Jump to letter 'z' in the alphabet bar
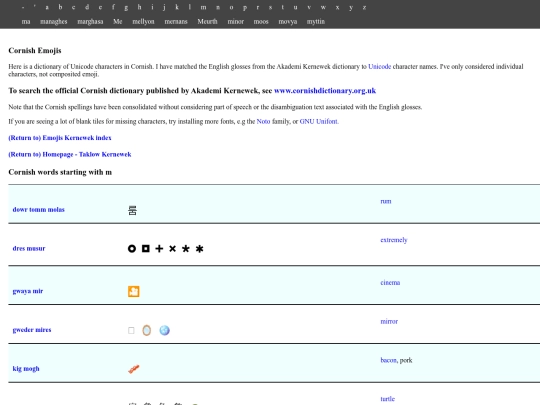Screen dimensions: 540x405 pyautogui.click(x=364, y=7)
